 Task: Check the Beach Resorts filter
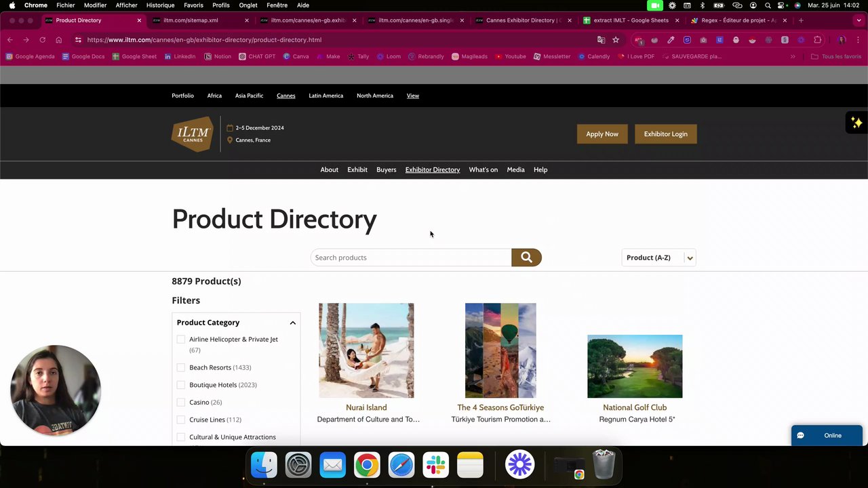[x=180, y=367]
